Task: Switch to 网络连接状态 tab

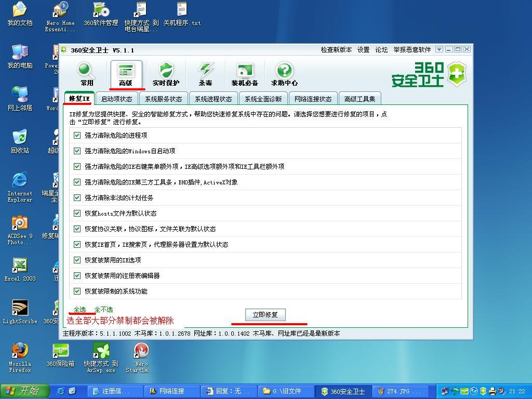Action: click(313, 99)
